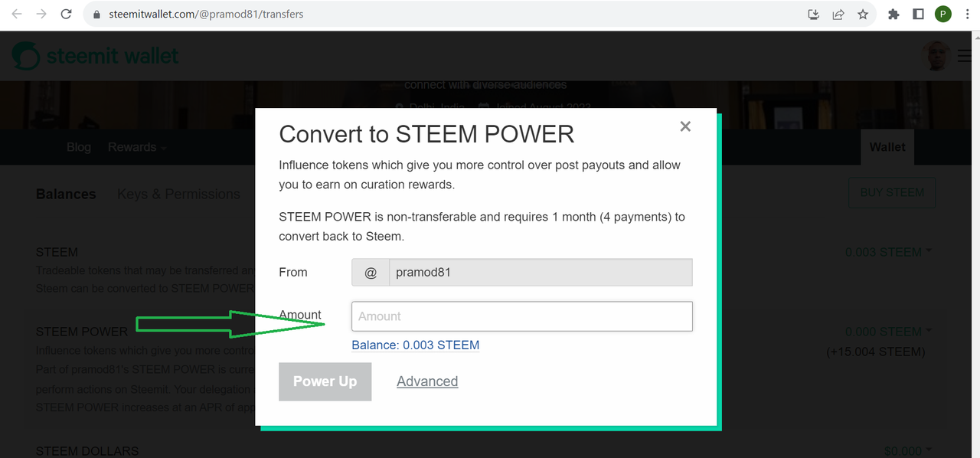Toggle the browser side panel icon
Screen dimensions: 980x458
click(918, 14)
